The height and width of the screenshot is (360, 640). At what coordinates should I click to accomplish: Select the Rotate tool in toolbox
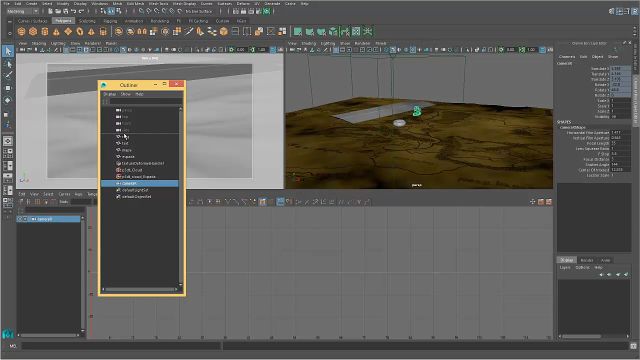point(8,100)
